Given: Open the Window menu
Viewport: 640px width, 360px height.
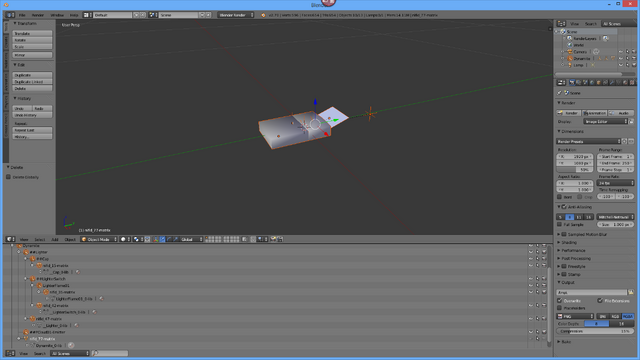Looking at the screenshot, I should 57,15.
